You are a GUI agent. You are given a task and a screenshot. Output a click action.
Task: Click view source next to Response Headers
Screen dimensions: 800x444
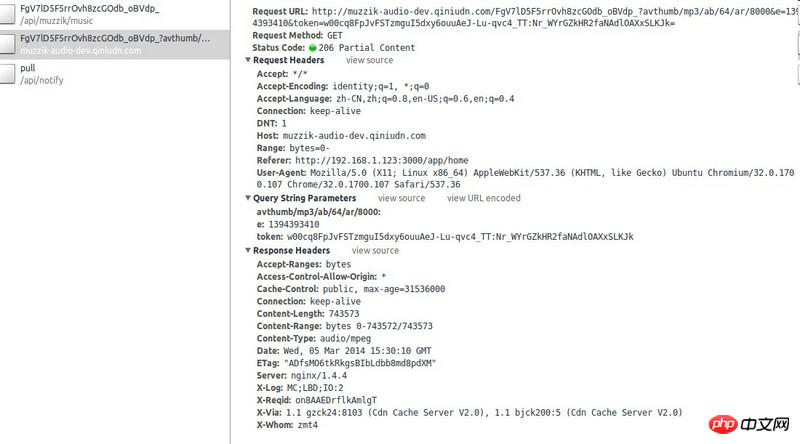pos(372,250)
